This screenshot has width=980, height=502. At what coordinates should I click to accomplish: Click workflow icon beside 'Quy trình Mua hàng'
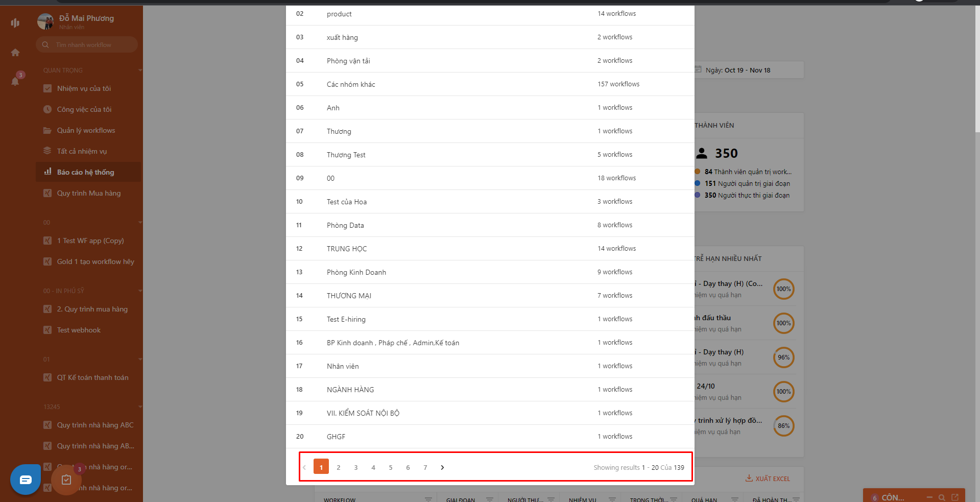tap(47, 193)
